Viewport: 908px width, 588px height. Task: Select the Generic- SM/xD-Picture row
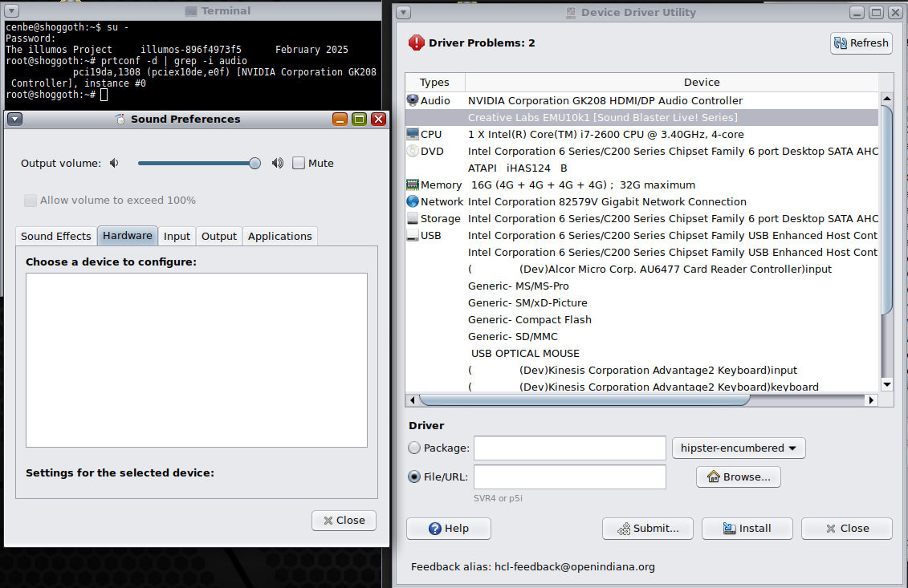(x=641, y=302)
